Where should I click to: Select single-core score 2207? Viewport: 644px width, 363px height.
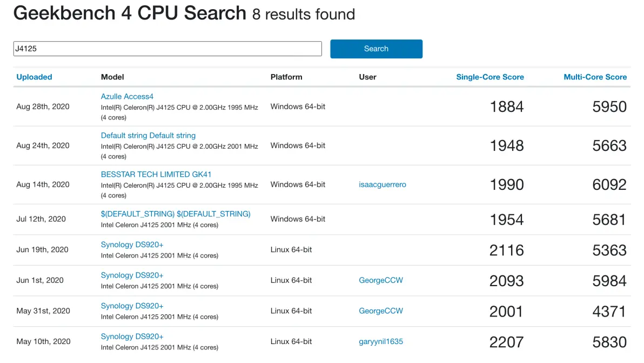(507, 342)
